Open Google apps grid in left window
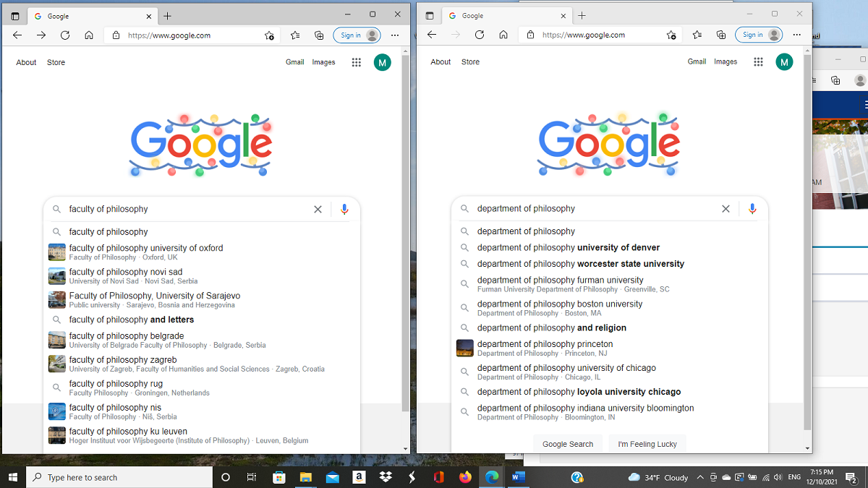Viewport: 868px width, 488px height. pos(356,62)
